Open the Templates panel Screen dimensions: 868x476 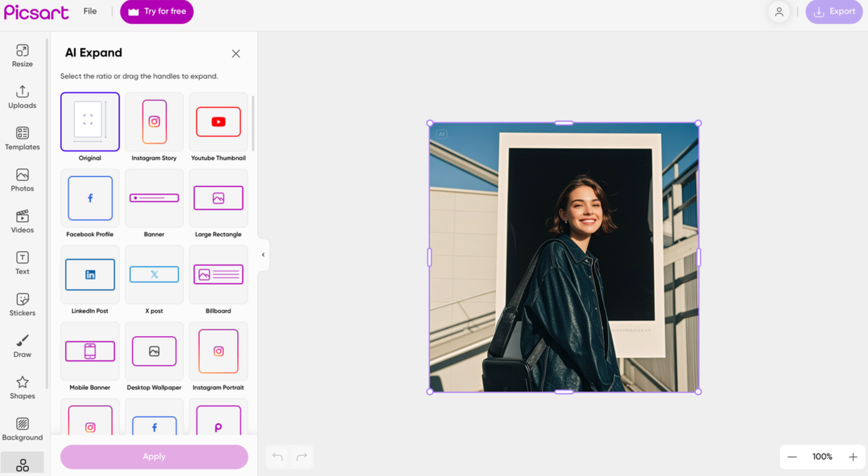coord(22,138)
